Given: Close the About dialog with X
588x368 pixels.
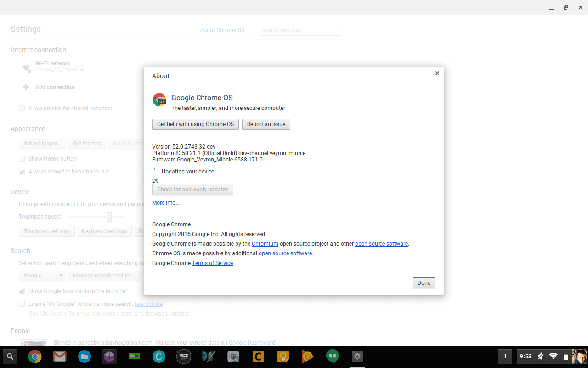Looking at the screenshot, I should pos(437,73).
